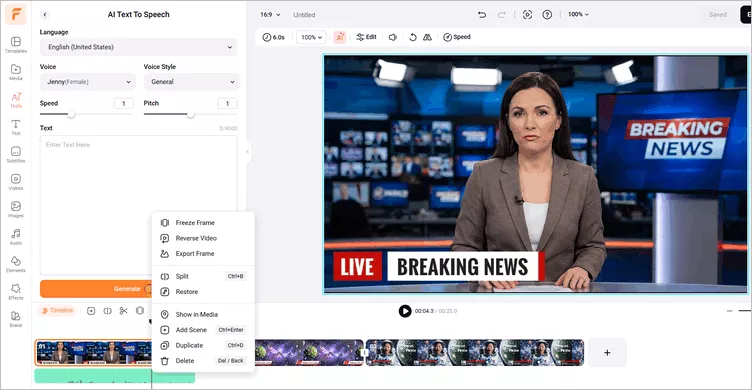Select the third astronaut scene clip
Screen dimensions: 752x390
[x=475, y=353]
